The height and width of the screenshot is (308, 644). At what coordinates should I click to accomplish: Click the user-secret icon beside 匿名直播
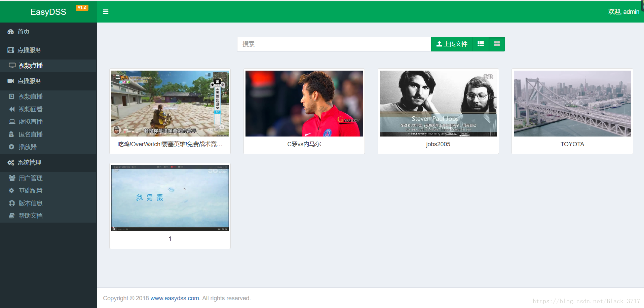point(11,134)
